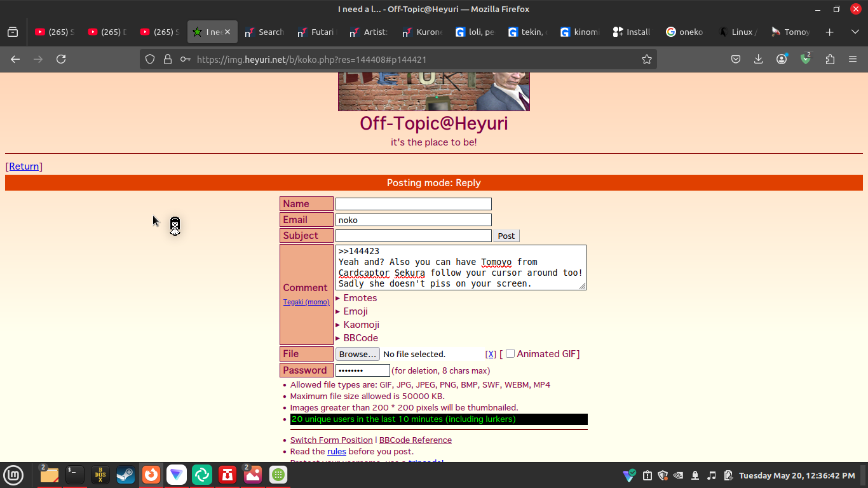Open the file manager in taskbar
The height and width of the screenshot is (488, 868).
point(49,475)
